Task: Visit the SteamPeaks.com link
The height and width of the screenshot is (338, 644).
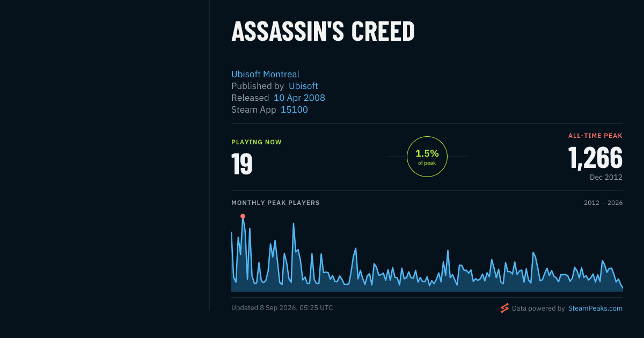Action: click(x=595, y=308)
